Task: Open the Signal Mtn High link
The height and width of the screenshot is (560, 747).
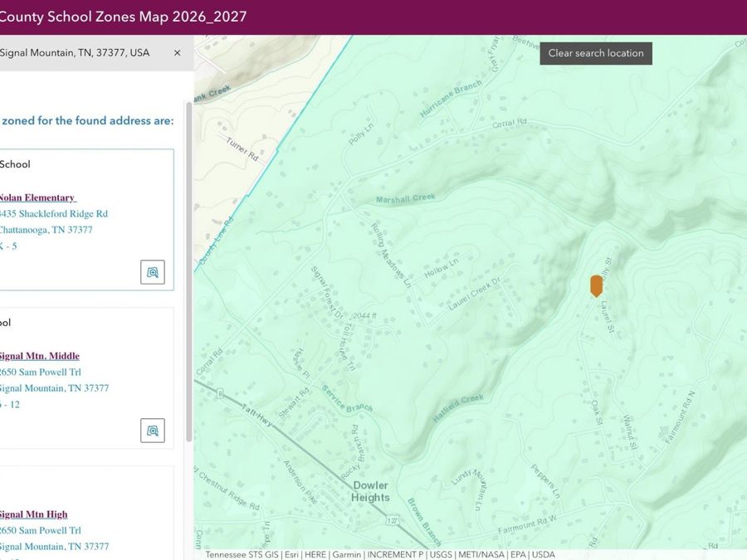Action: [x=33, y=514]
